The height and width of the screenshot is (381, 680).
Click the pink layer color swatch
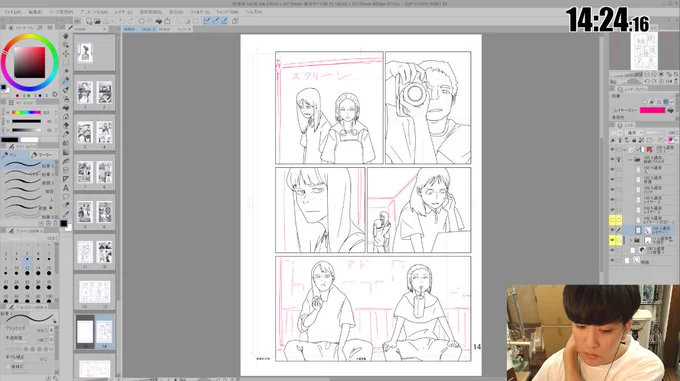652,110
